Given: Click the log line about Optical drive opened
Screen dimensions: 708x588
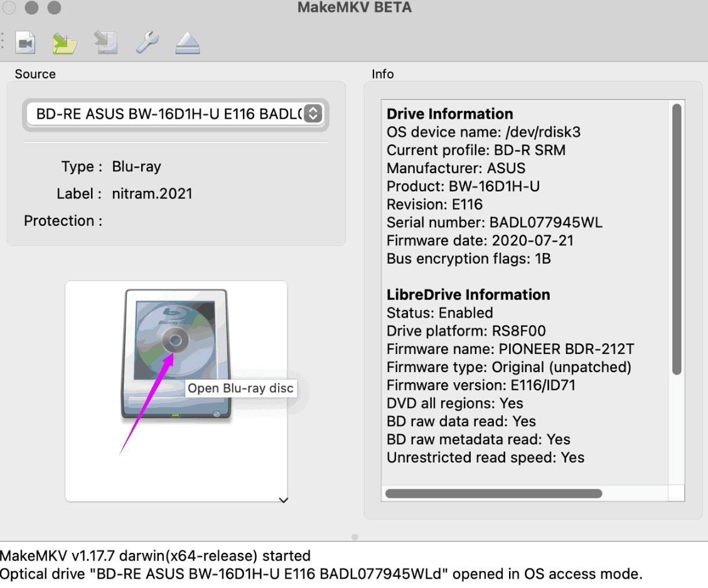Looking at the screenshot, I should 321,574.
